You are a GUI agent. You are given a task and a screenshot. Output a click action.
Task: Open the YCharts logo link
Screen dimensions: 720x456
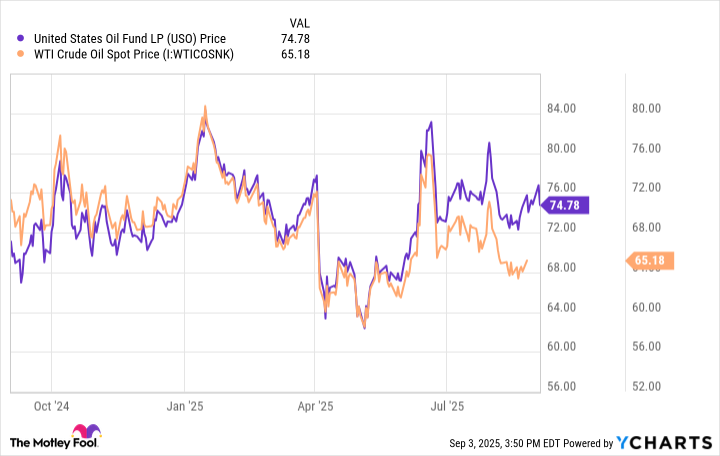tap(666, 442)
